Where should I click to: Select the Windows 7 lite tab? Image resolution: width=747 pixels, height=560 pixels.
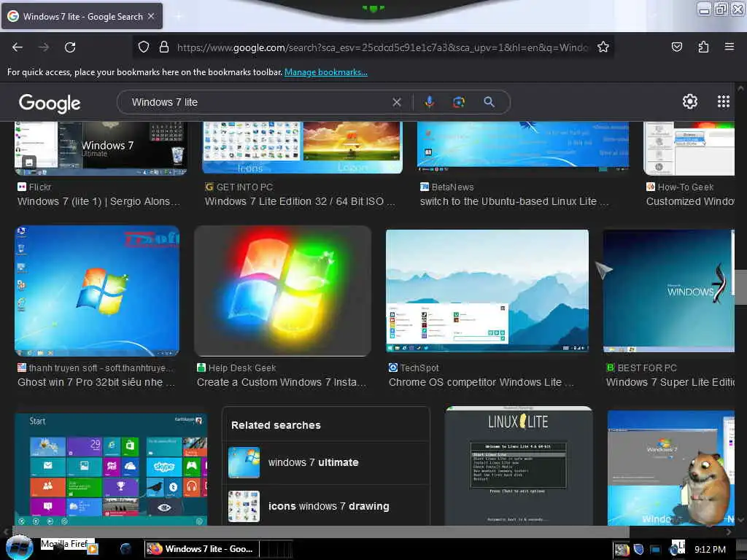[82, 17]
